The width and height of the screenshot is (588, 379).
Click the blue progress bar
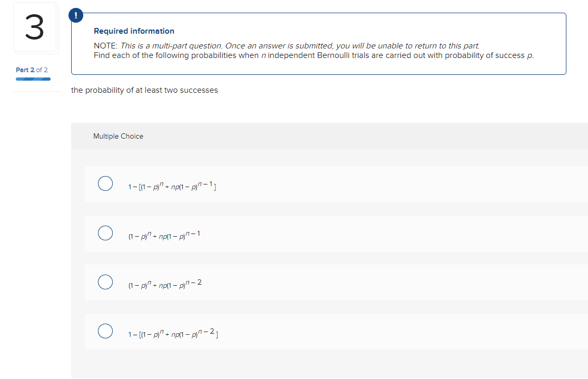tap(33, 78)
